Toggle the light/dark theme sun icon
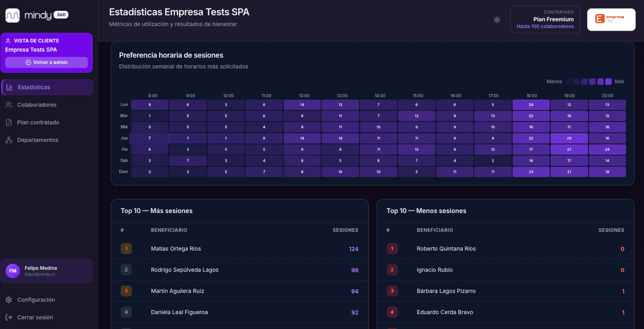The height and width of the screenshot is (329, 644). click(497, 20)
